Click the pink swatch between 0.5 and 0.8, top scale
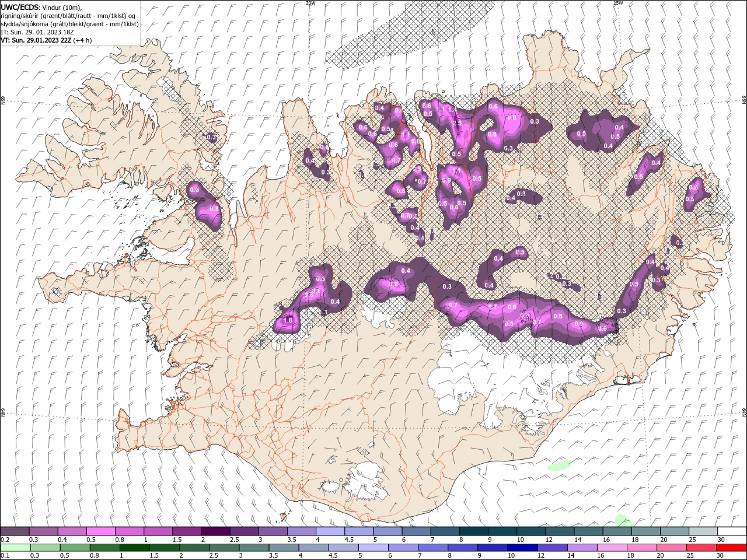Screen dimensions: 747x560 point(100,531)
